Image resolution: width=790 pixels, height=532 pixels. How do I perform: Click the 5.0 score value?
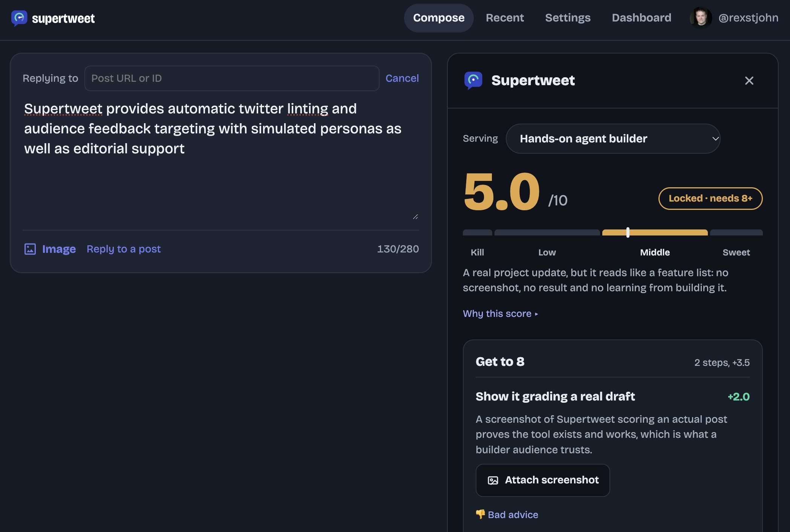click(x=502, y=191)
